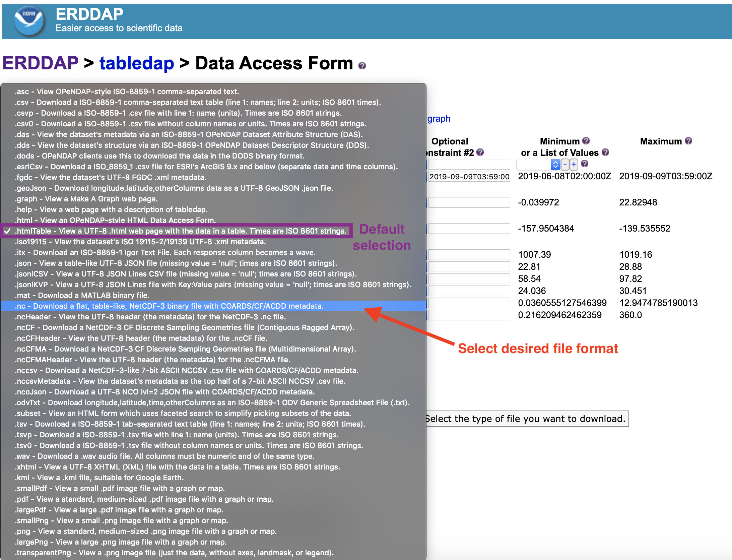Open the tabledap breadcrumb link

pyautogui.click(x=137, y=63)
